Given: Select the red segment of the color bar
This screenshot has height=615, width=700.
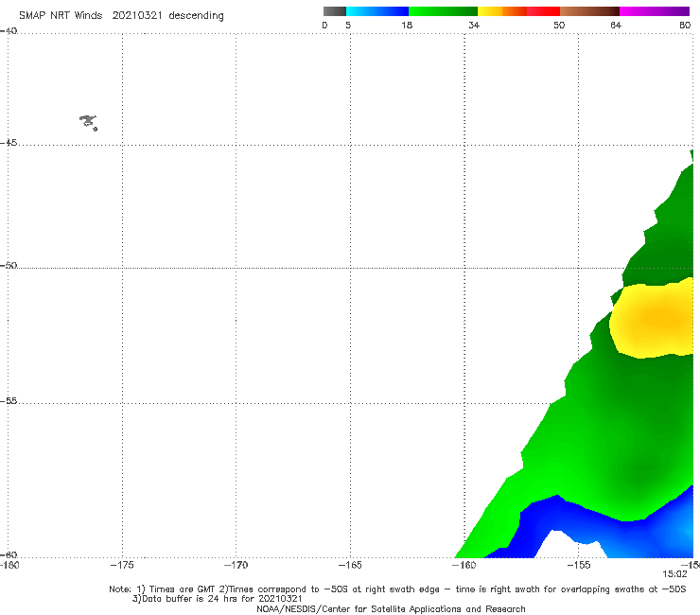Looking at the screenshot, I should click(543, 11).
